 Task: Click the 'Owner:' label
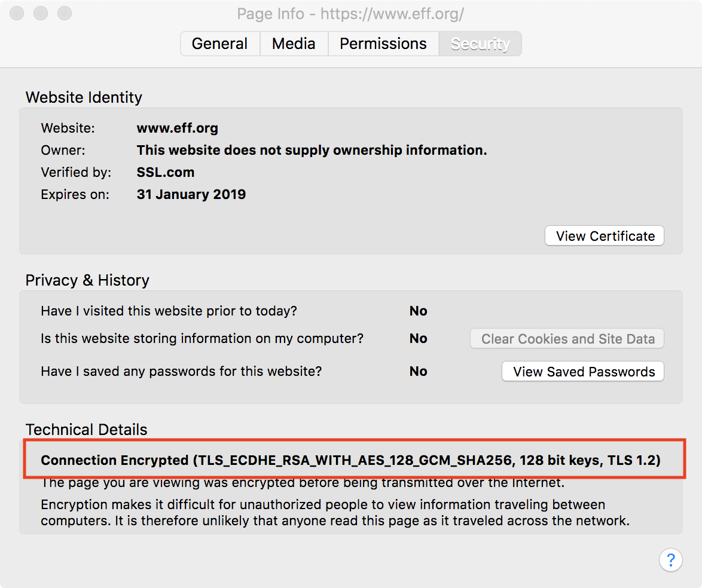coord(63,150)
